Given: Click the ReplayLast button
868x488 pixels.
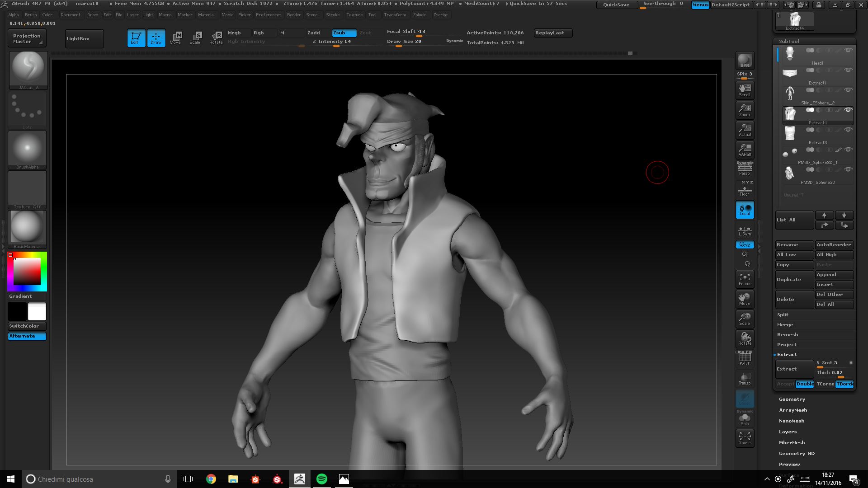Looking at the screenshot, I should [x=553, y=33].
